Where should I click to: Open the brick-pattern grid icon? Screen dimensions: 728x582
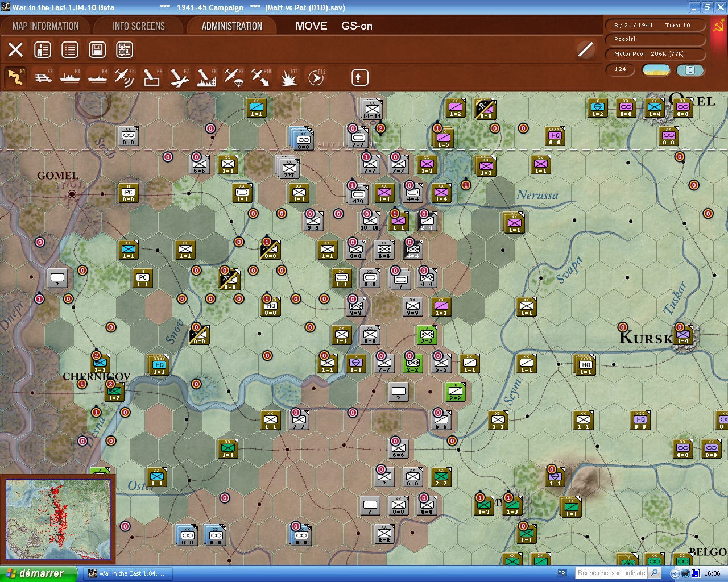(x=125, y=50)
